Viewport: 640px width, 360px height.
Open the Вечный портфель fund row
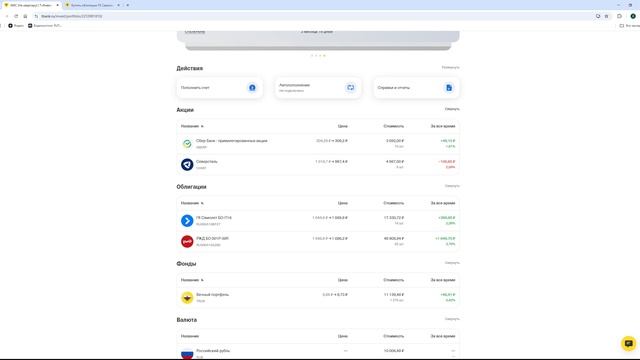(x=318, y=298)
